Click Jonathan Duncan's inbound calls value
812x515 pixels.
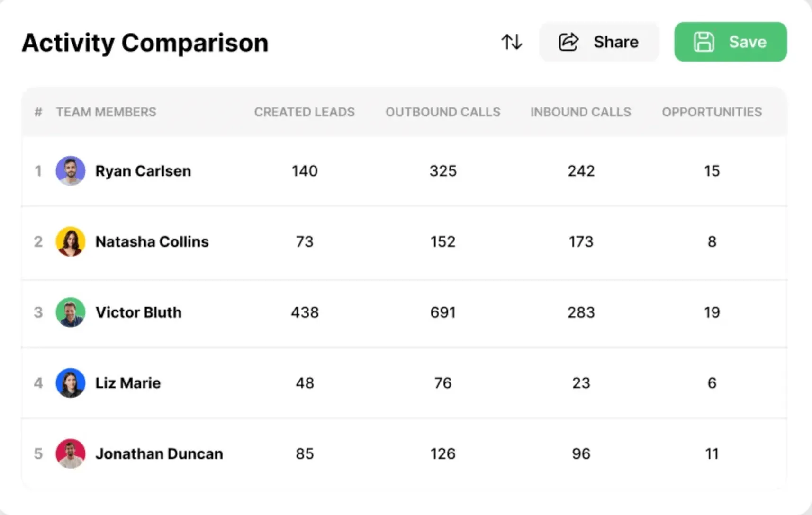coord(581,453)
